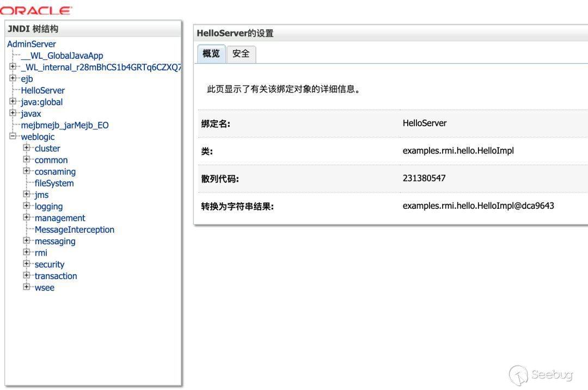Open the AdminServer root link

(32, 44)
